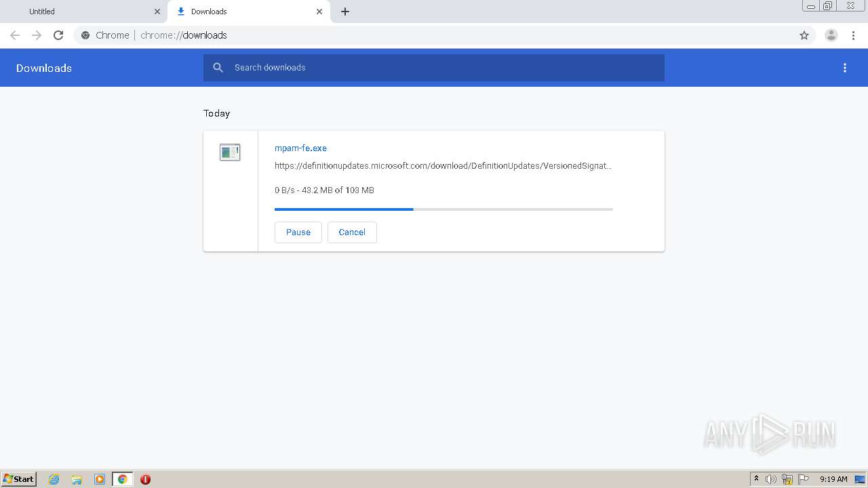Switch to the Untitled tab
The width and height of the screenshot is (868, 488).
pos(84,12)
